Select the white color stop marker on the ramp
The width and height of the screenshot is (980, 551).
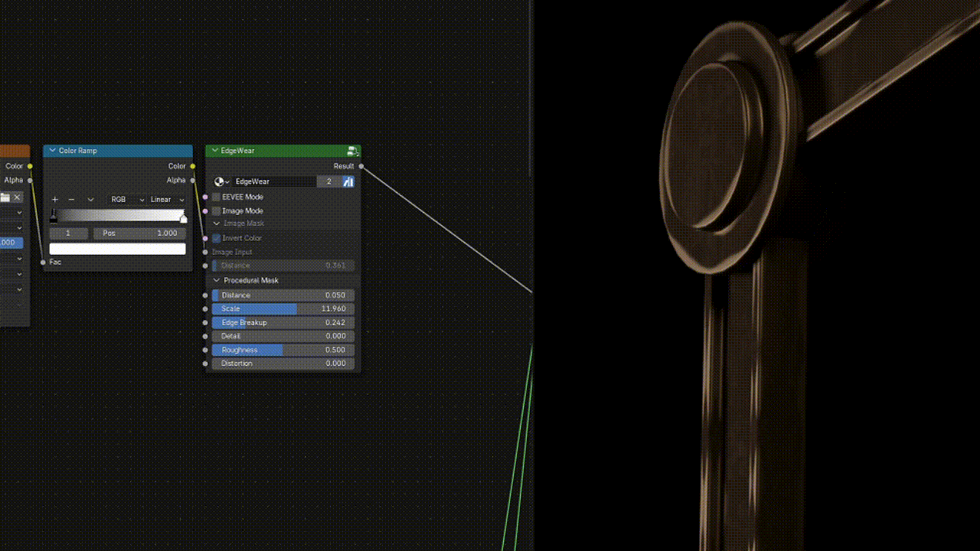click(x=183, y=218)
